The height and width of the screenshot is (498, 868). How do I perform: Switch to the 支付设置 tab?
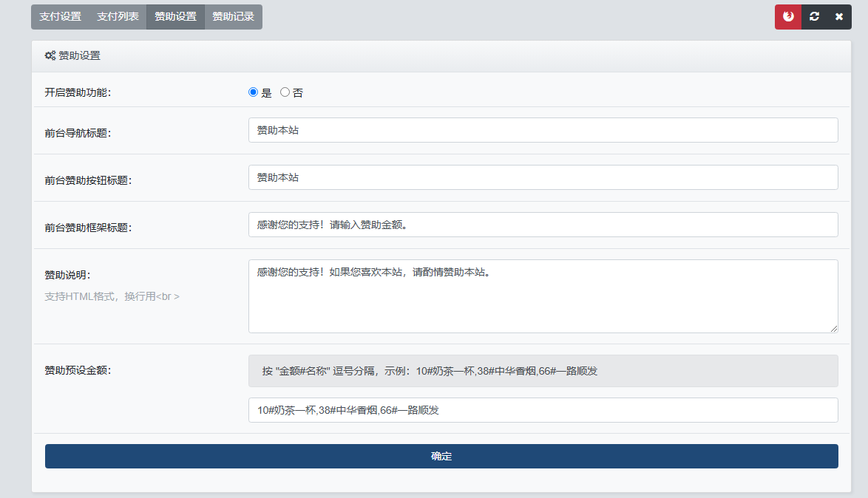(x=60, y=17)
